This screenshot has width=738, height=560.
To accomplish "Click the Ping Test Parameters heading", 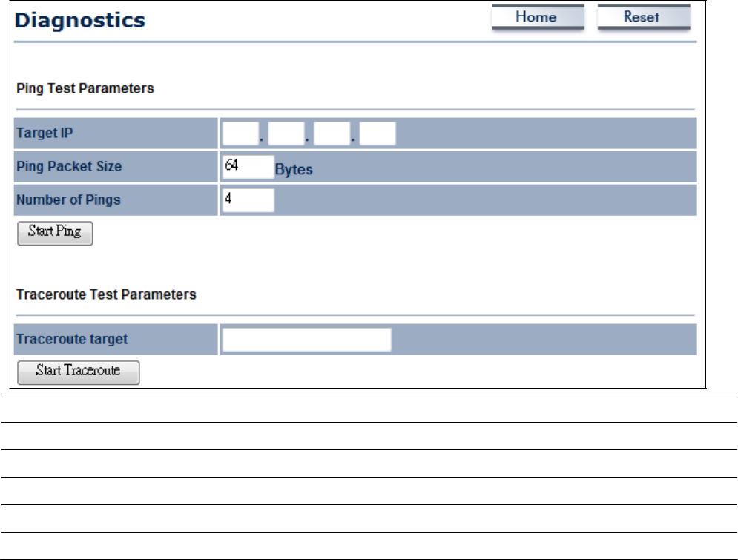I will (85, 88).
